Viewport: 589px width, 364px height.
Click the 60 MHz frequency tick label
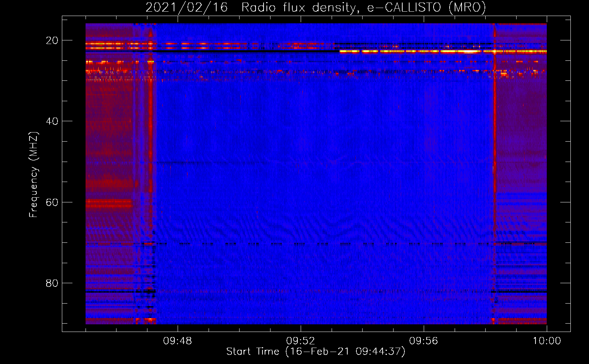(x=52, y=202)
